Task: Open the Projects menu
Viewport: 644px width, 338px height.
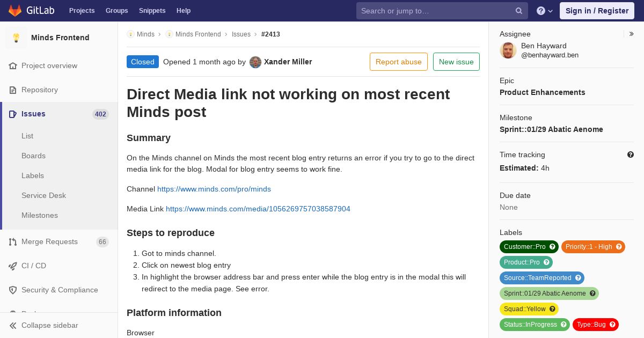Action: click(x=82, y=11)
